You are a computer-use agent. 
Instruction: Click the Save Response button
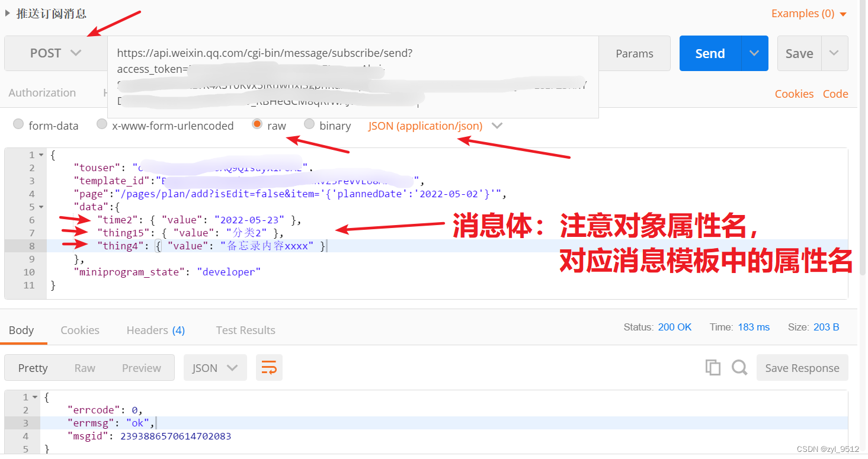[x=802, y=368]
